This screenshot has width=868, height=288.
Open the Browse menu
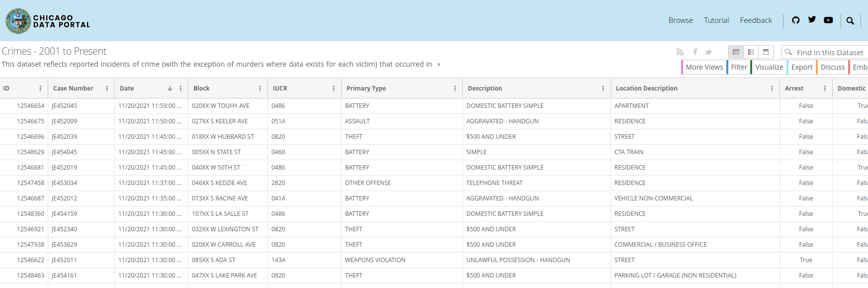[x=681, y=20]
